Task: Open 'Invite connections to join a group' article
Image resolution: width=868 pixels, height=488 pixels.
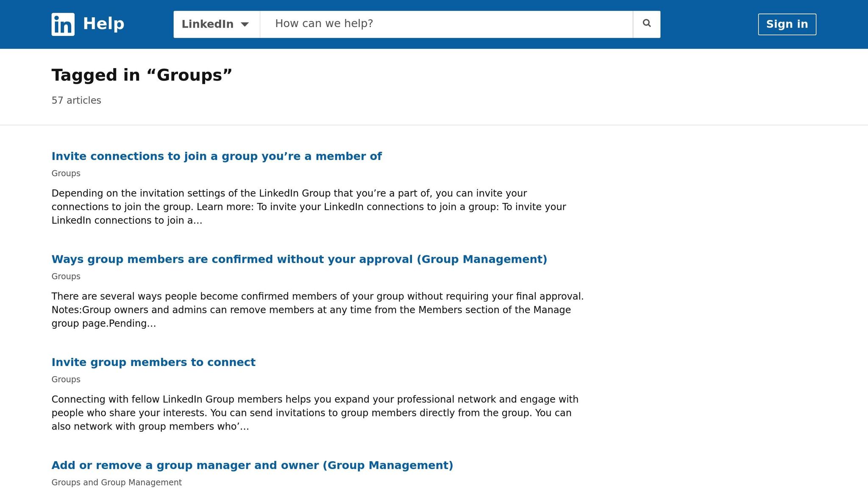Action: click(216, 156)
